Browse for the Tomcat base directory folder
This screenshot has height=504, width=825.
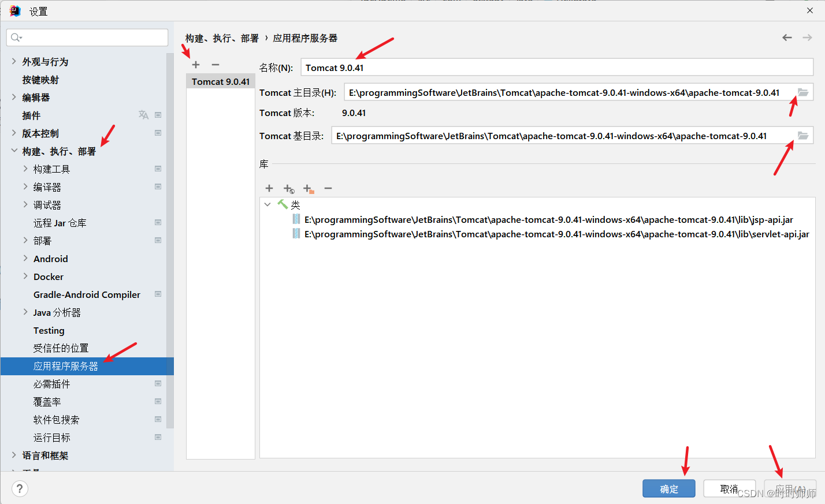click(x=803, y=136)
